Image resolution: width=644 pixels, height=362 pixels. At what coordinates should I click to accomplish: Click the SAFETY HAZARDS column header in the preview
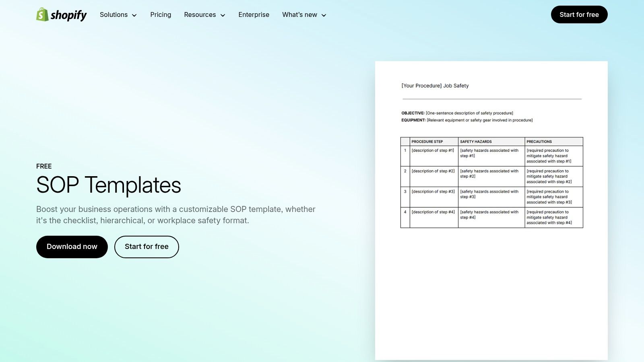click(x=476, y=142)
